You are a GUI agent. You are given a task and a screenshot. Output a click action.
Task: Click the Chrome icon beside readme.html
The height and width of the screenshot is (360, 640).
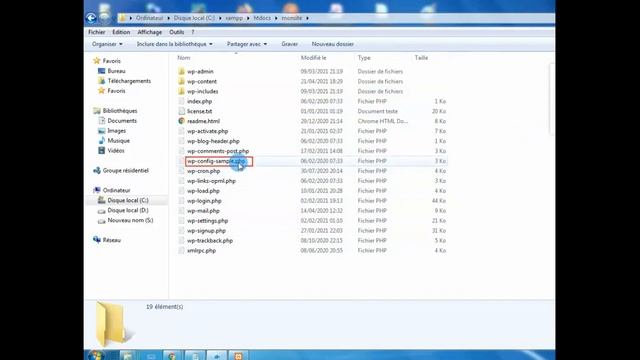(x=181, y=121)
